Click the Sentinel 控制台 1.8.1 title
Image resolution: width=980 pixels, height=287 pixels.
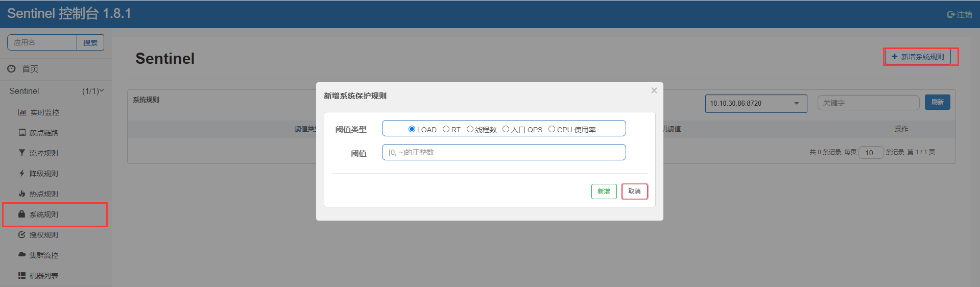tap(69, 13)
